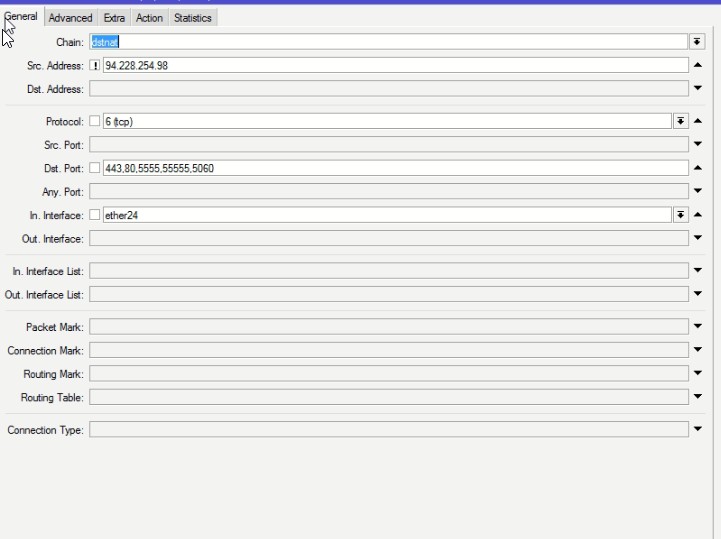721x539 pixels.
Task: Click the Protocol value 6 (tcp)
Action: [x=387, y=121]
